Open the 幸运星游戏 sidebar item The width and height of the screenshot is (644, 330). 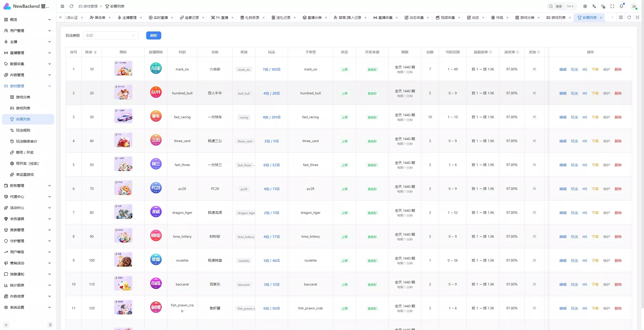[28, 175]
